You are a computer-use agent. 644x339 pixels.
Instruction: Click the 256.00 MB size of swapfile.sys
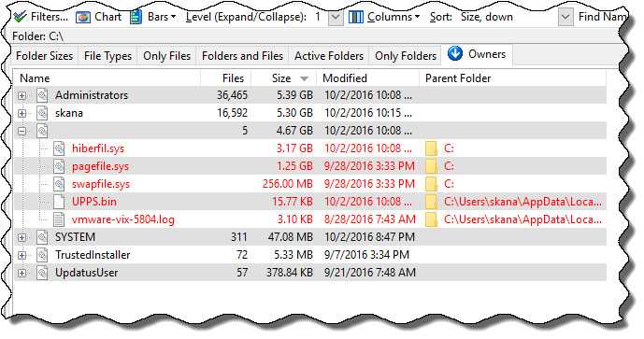[288, 184]
